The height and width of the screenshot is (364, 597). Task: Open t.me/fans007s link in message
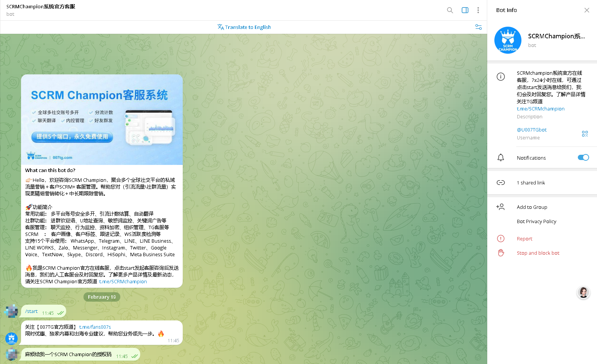tap(95, 327)
